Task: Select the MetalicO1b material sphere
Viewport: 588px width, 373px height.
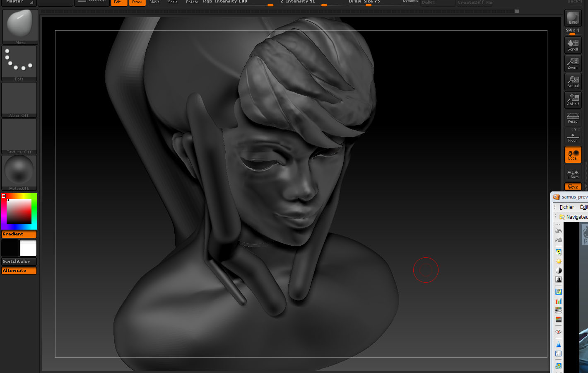Action: tap(19, 171)
